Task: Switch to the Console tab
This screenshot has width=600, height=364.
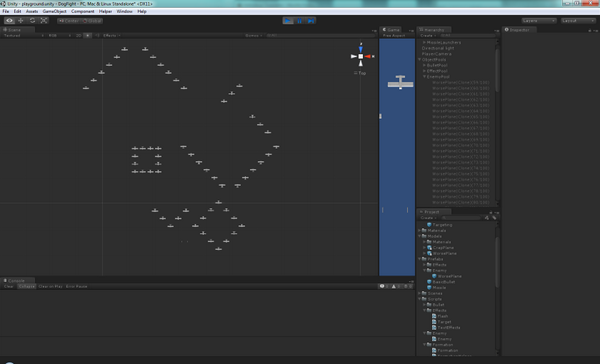Action: pyautogui.click(x=16, y=281)
